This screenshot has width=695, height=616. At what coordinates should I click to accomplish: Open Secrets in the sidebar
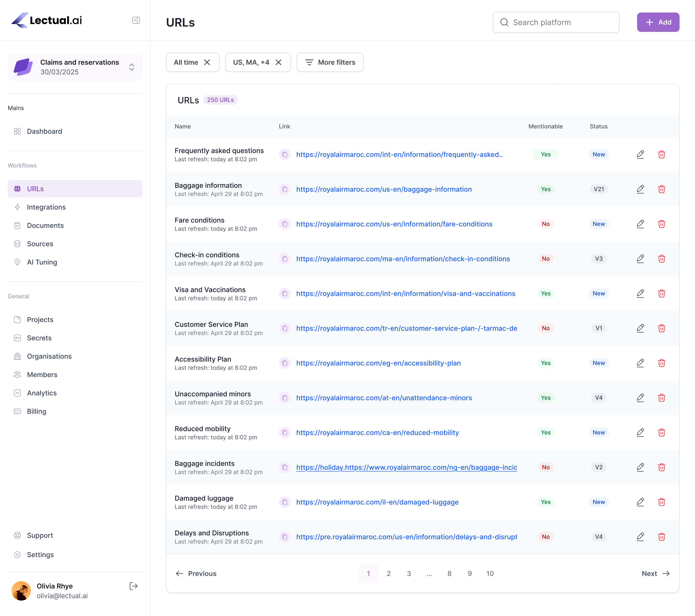coord(75,338)
